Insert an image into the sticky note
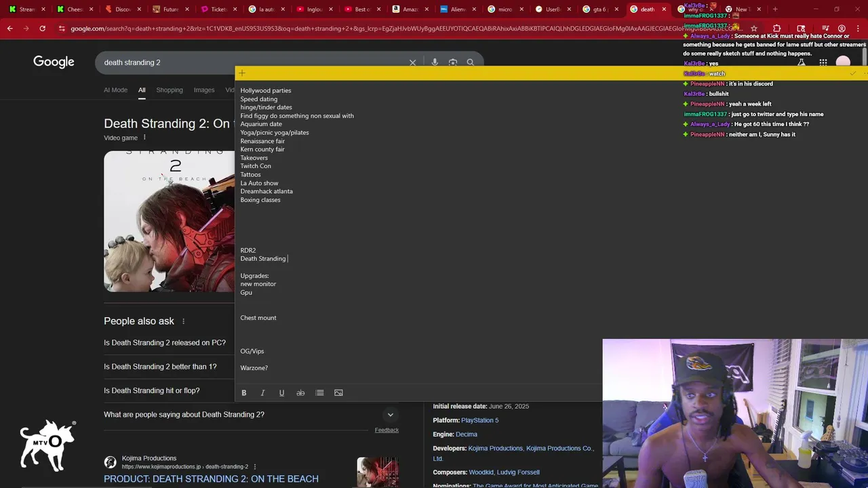 (x=338, y=393)
